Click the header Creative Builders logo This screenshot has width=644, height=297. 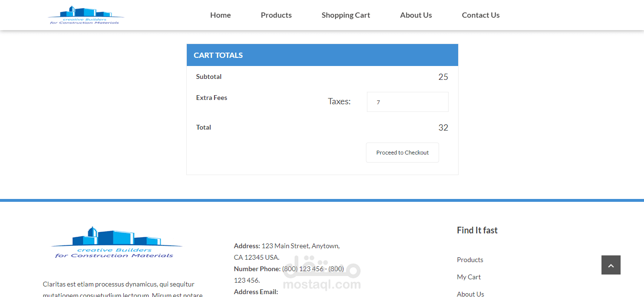(86, 15)
